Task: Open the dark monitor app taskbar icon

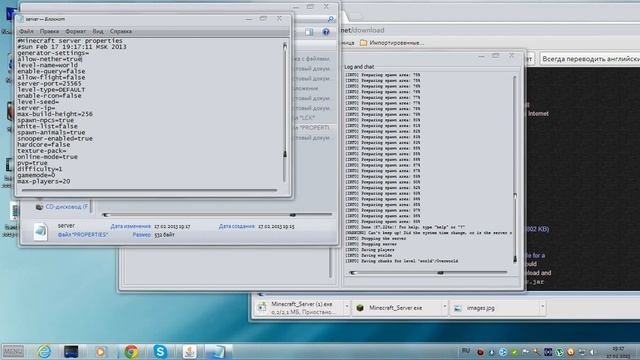Action: 71,351
